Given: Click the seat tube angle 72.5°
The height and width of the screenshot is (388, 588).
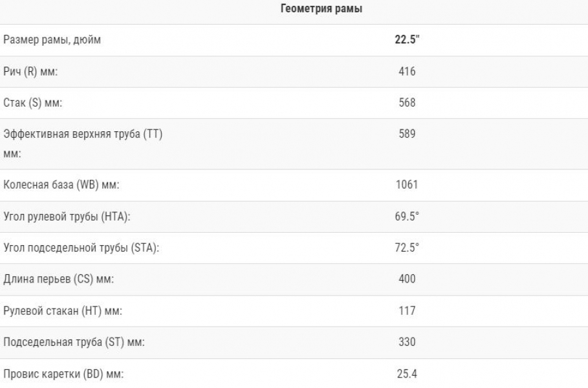Looking at the screenshot, I should (x=407, y=248).
